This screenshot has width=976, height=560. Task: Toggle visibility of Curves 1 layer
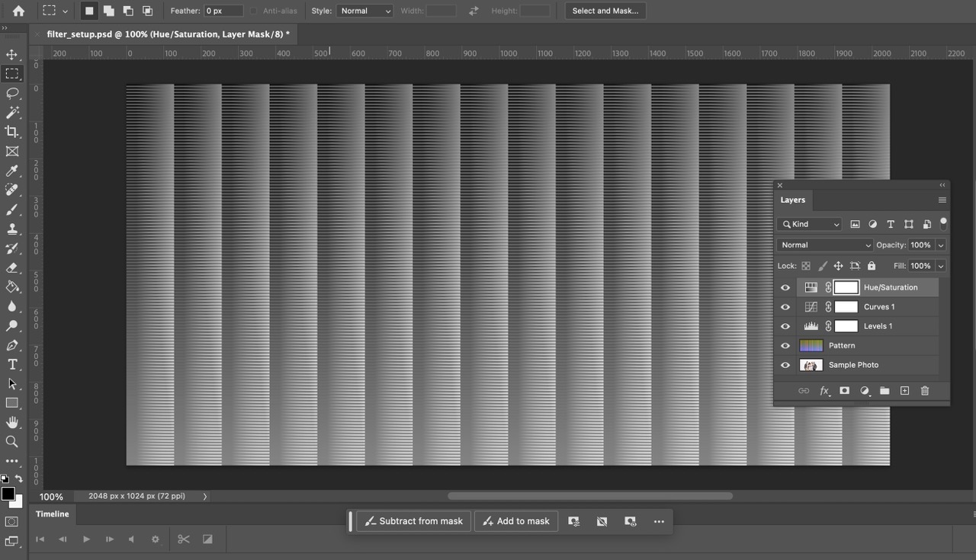785,307
